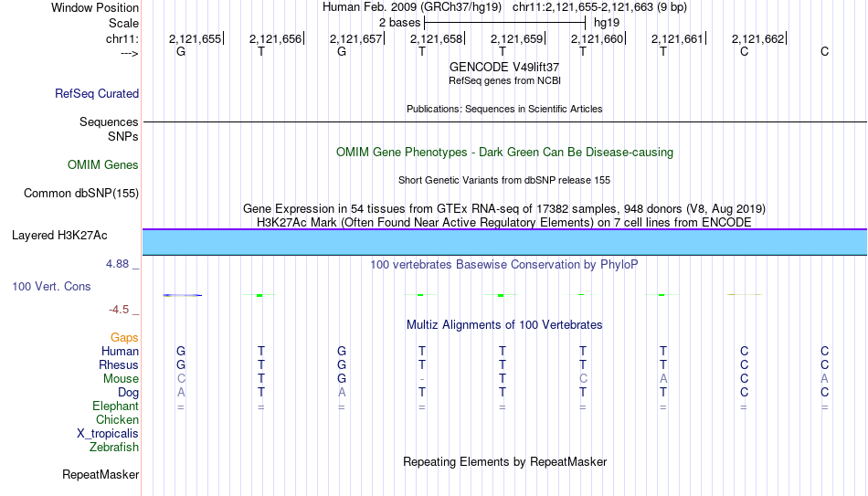Click the Zebrafish species label
This screenshot has height=496, width=868.
pyautogui.click(x=114, y=448)
